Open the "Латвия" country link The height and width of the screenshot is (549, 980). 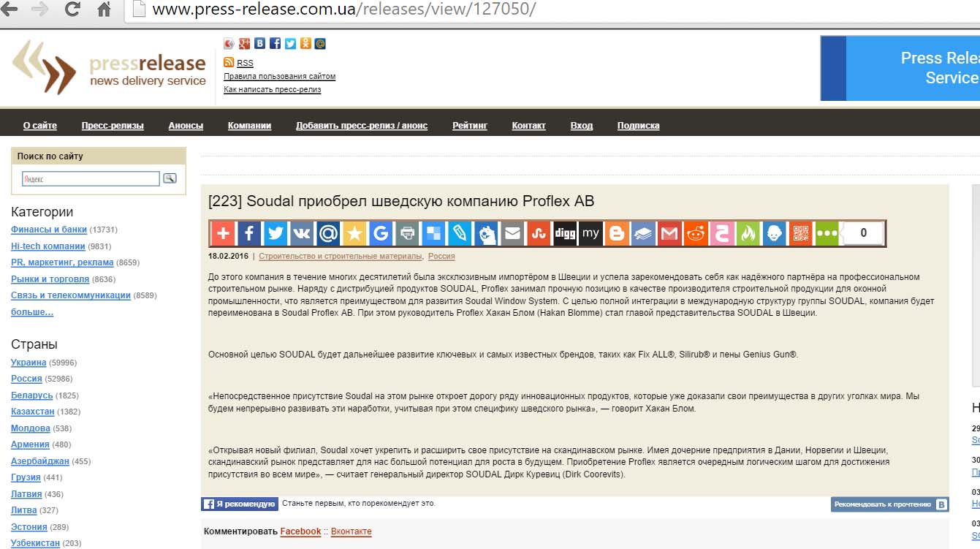26,494
